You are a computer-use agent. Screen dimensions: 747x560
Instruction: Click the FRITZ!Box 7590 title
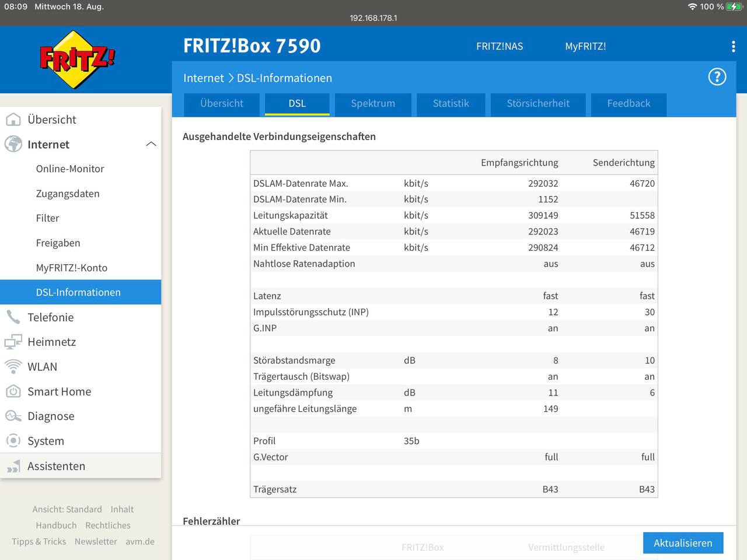[x=252, y=46]
